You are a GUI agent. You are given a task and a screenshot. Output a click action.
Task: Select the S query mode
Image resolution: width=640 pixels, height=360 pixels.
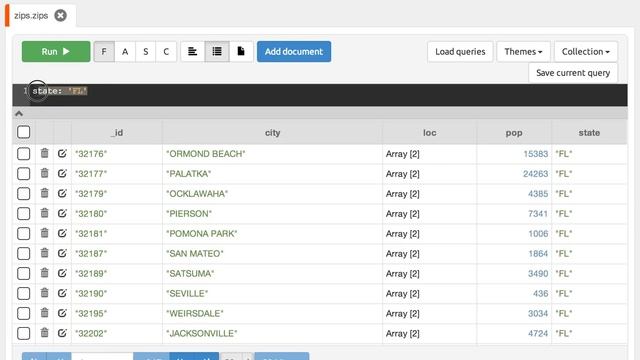tap(146, 51)
